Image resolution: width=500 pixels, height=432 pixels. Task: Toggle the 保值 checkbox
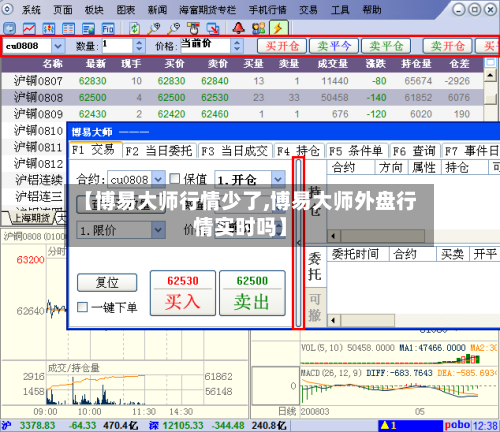tap(175, 179)
